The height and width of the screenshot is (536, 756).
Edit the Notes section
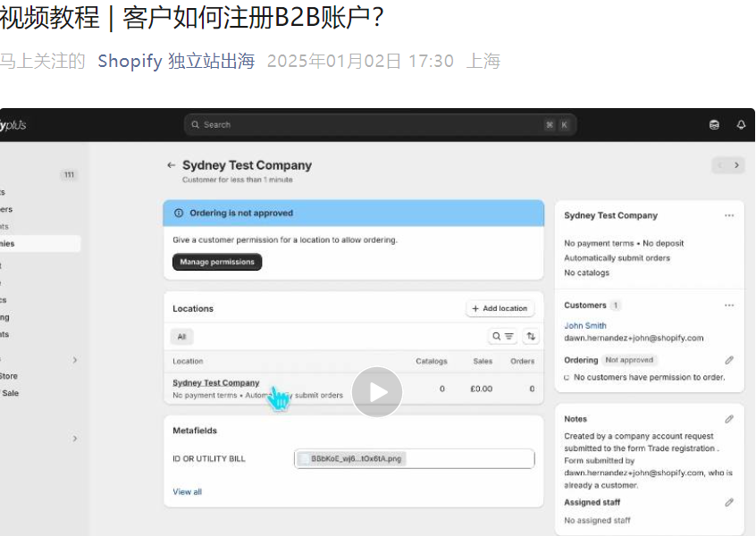729,419
